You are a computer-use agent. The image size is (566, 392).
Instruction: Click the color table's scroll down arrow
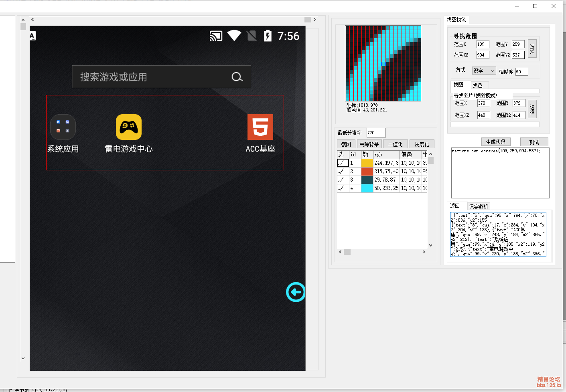click(x=430, y=245)
